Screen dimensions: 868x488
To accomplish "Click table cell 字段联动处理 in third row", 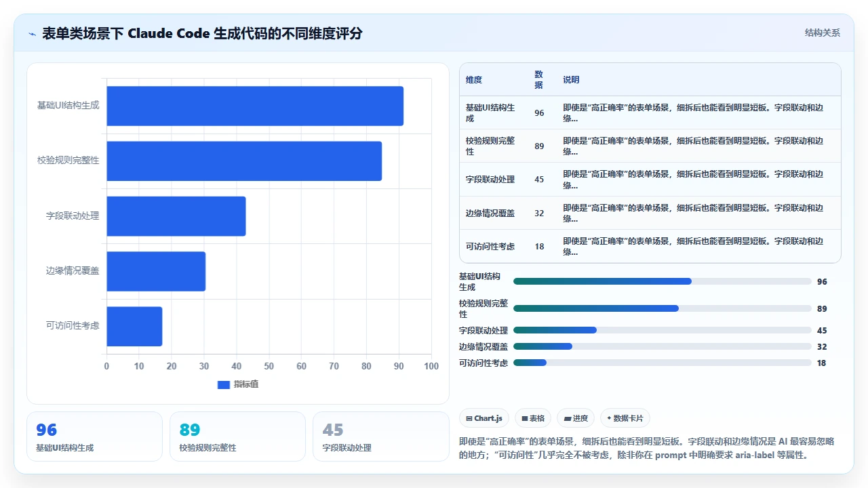I will (x=490, y=180).
